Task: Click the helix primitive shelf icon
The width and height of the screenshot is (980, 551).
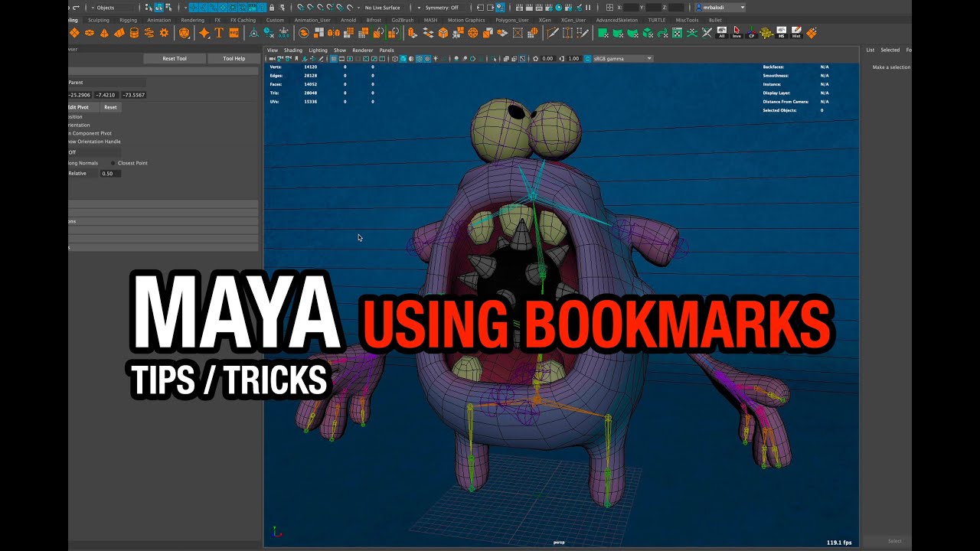Action: tap(149, 33)
